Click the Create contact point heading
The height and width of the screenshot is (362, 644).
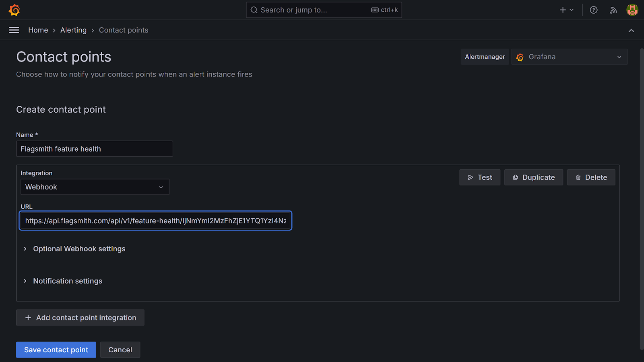pyautogui.click(x=61, y=110)
